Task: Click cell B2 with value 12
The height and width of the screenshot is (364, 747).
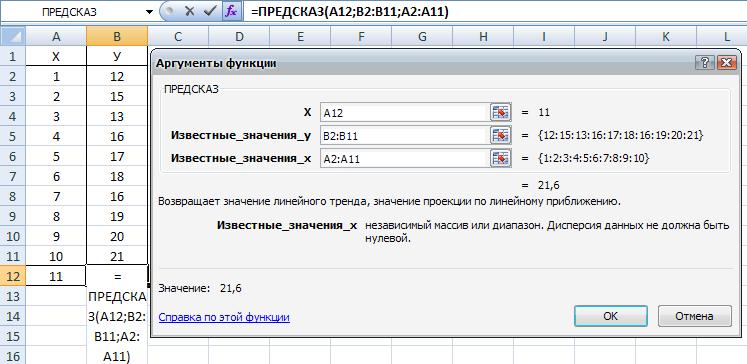Action: pyautogui.click(x=117, y=76)
